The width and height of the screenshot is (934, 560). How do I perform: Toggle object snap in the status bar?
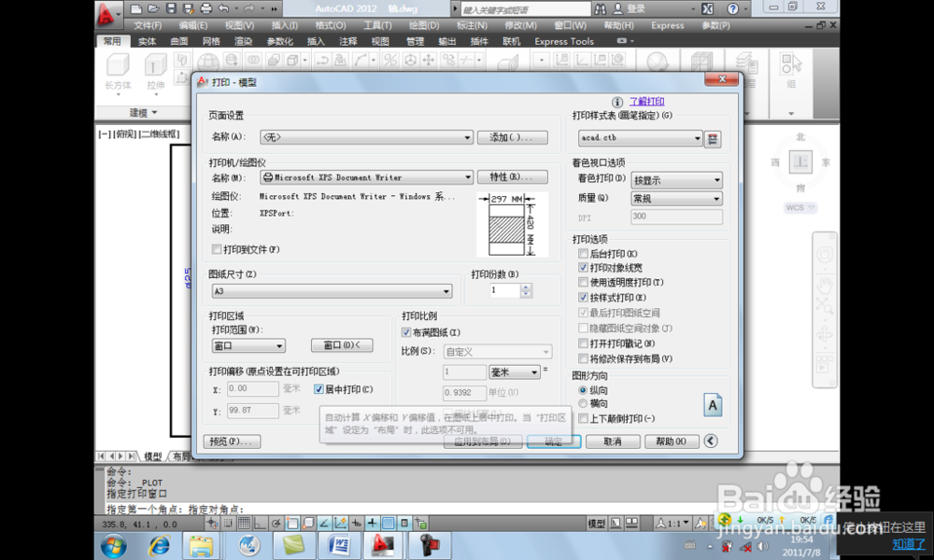[291, 524]
